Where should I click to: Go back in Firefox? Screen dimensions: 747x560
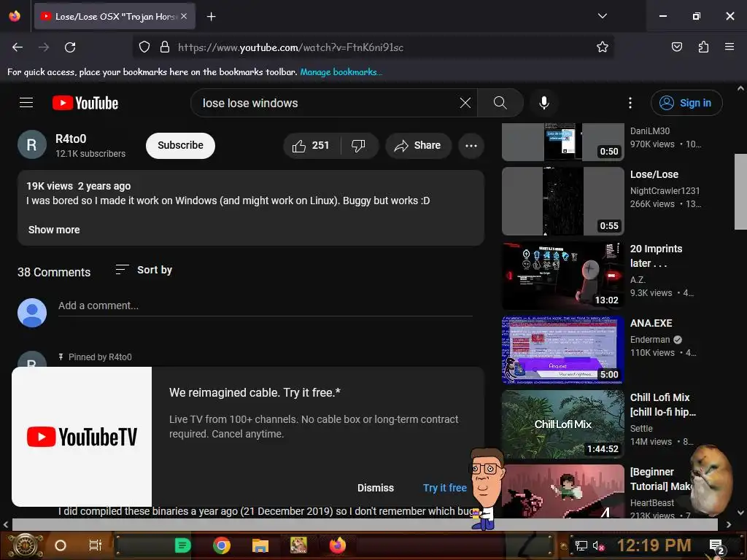(x=18, y=47)
